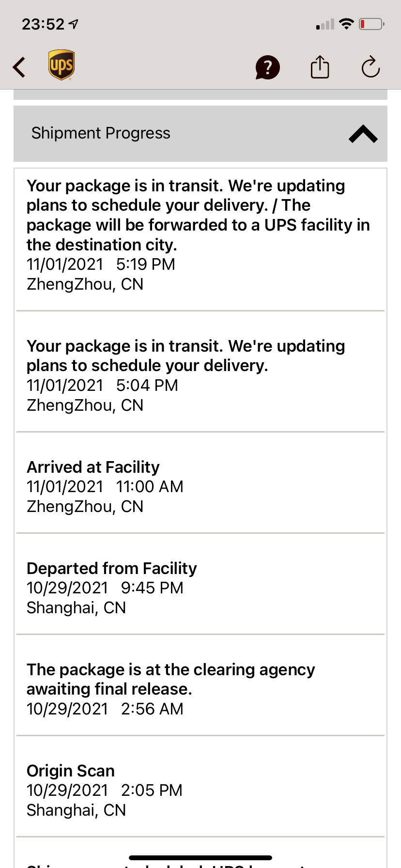Tap the UPS shield logo
401x868 pixels.
(x=62, y=65)
